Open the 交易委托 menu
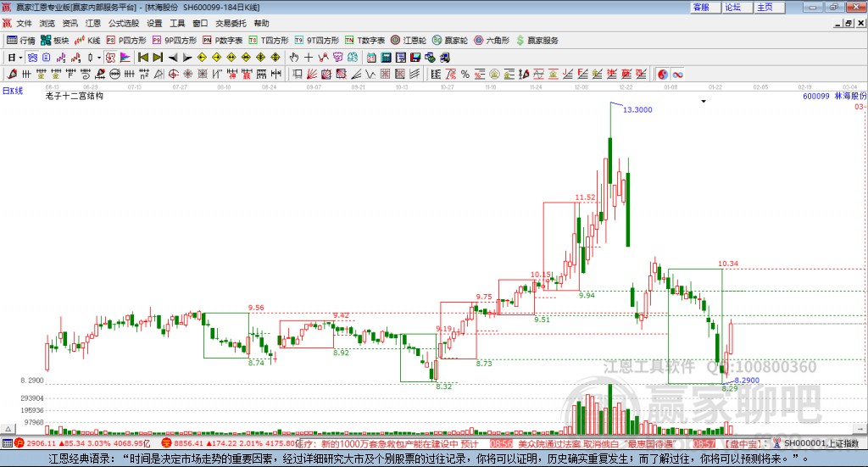 pos(231,23)
